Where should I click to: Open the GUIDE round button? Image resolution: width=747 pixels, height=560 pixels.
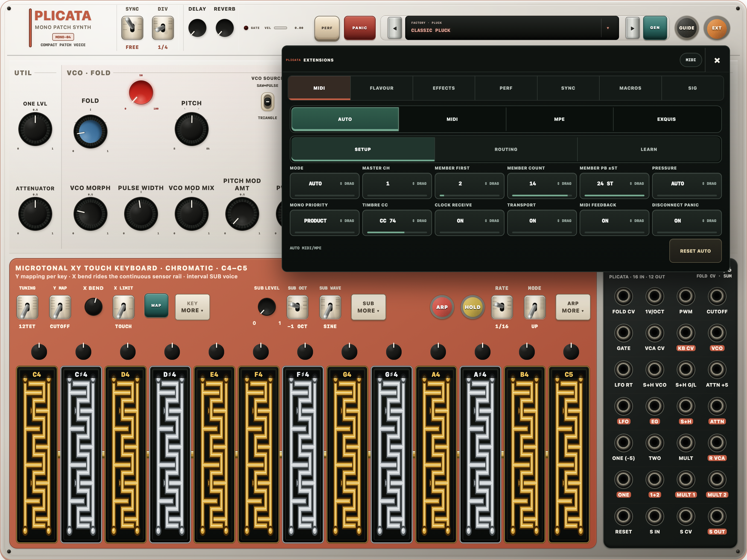687,28
